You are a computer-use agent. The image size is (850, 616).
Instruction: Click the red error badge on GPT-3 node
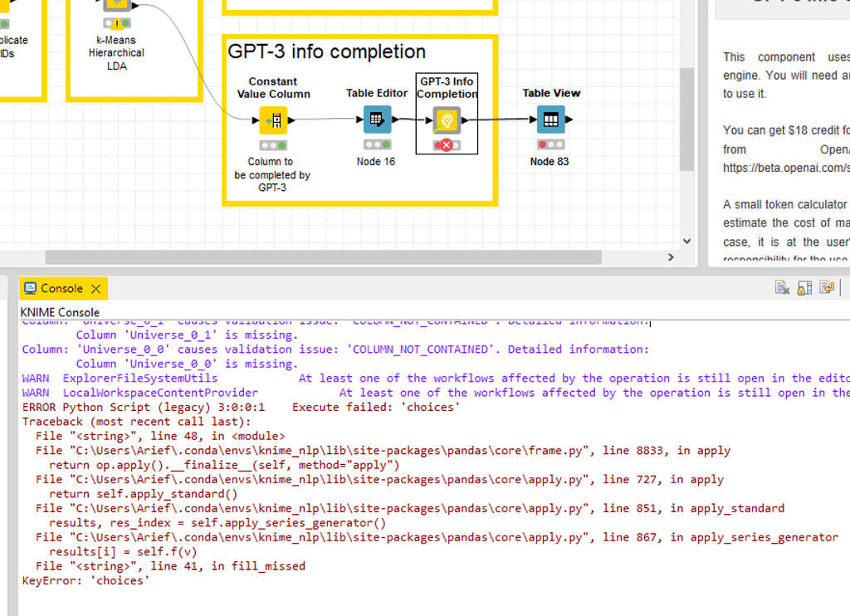[x=446, y=144]
